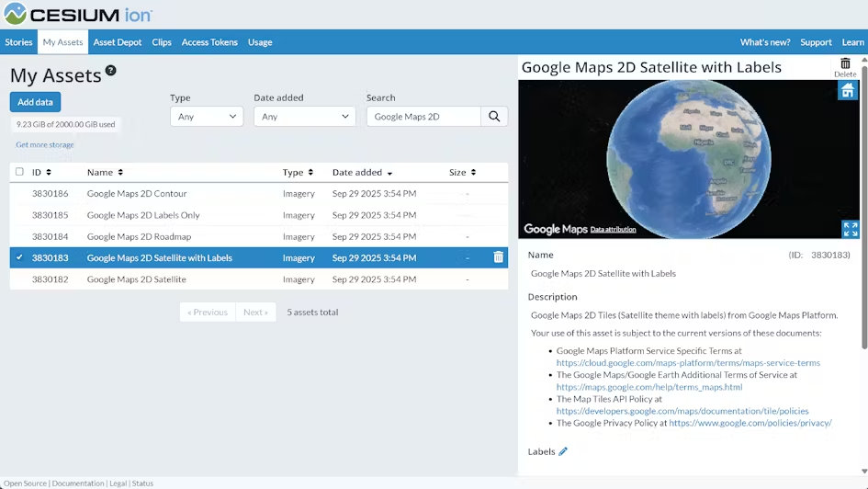Expand globe preview to fullscreen
The width and height of the screenshot is (868, 489).
pyautogui.click(x=850, y=229)
